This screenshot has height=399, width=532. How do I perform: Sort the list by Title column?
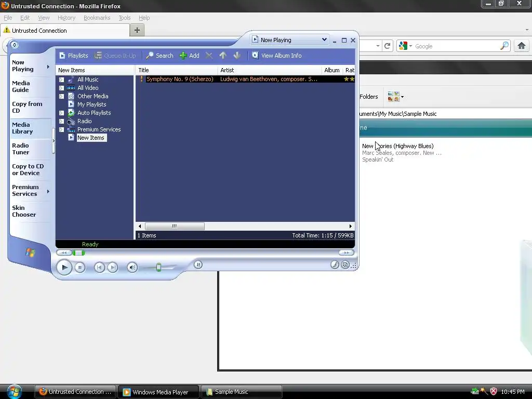pos(177,70)
